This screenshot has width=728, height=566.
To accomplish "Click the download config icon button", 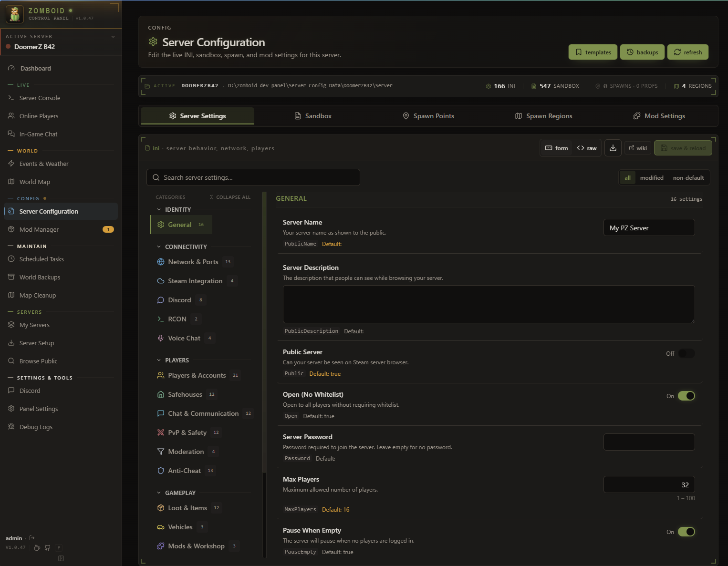I will tap(613, 148).
